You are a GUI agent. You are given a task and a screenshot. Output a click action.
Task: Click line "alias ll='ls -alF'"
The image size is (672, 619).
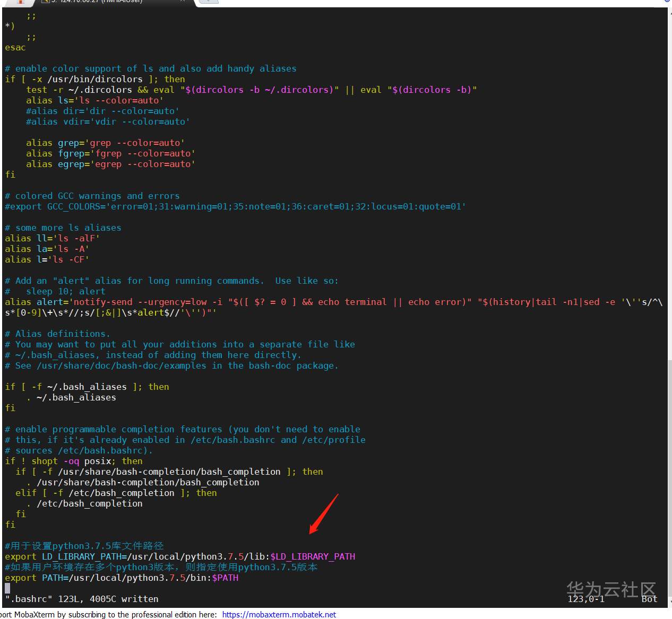(53, 238)
